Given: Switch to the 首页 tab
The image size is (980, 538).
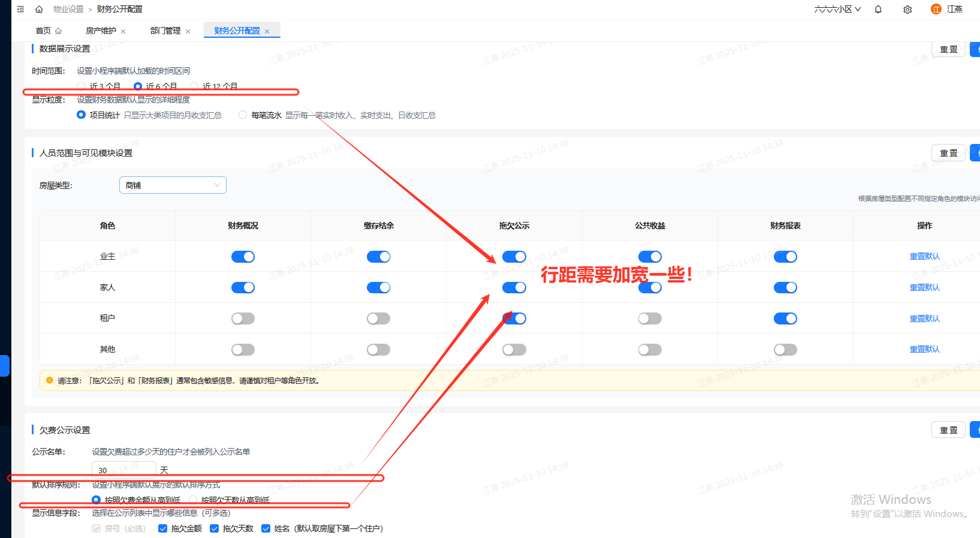Looking at the screenshot, I should coord(43,31).
